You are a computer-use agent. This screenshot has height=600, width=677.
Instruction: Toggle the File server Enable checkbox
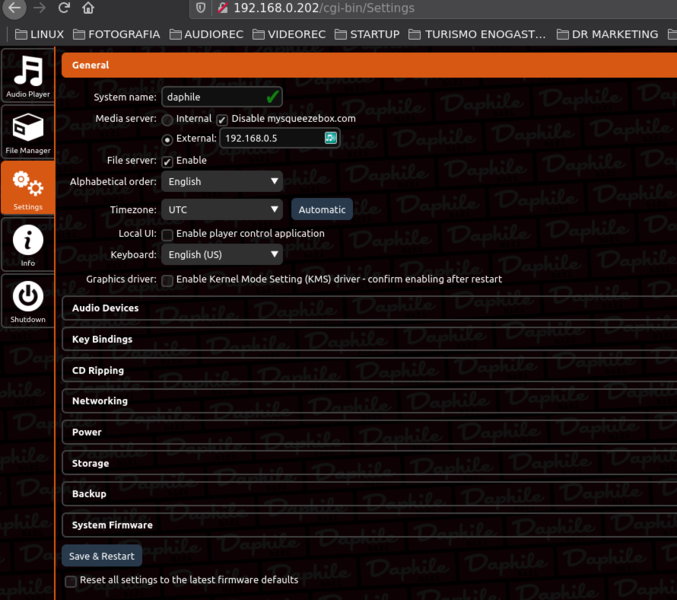[167, 161]
